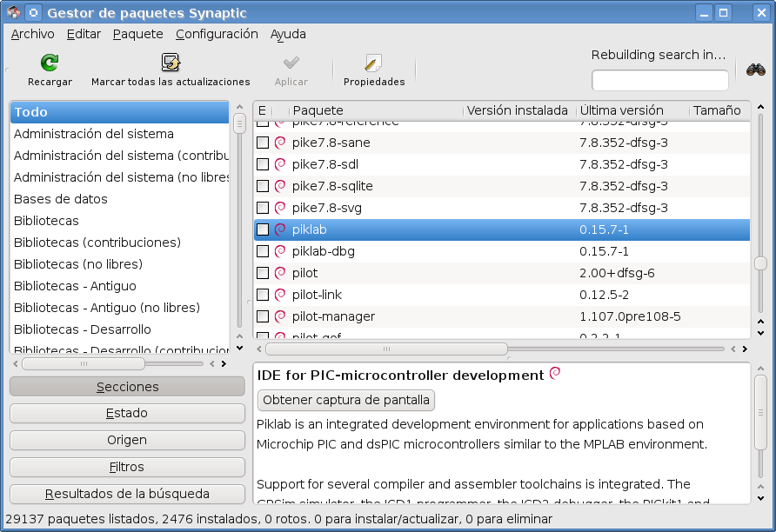Click the Recargar toolbar icon
This screenshot has width=776, height=532.
tap(49, 68)
